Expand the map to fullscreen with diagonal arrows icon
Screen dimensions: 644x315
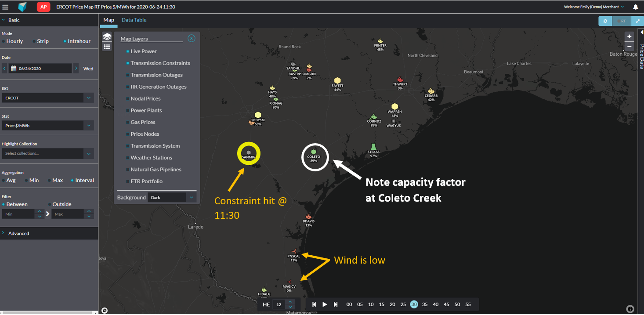click(638, 21)
